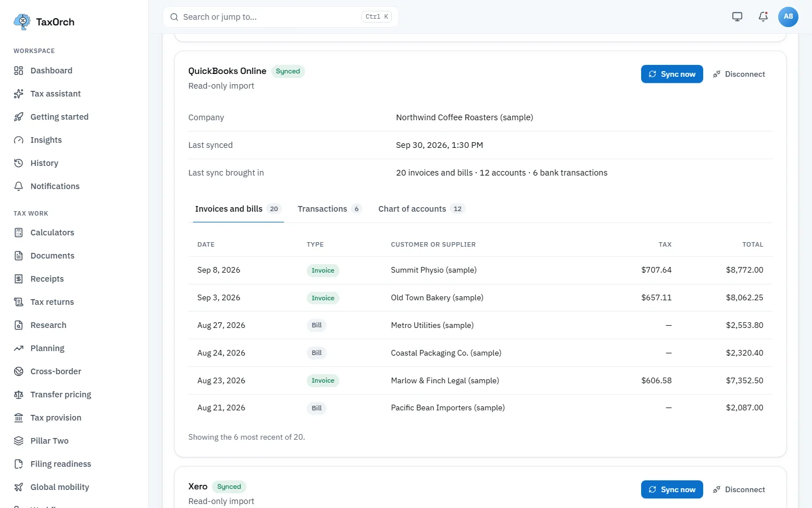Disconnect the QuickBooks Online integration
812x508 pixels.
click(x=739, y=74)
